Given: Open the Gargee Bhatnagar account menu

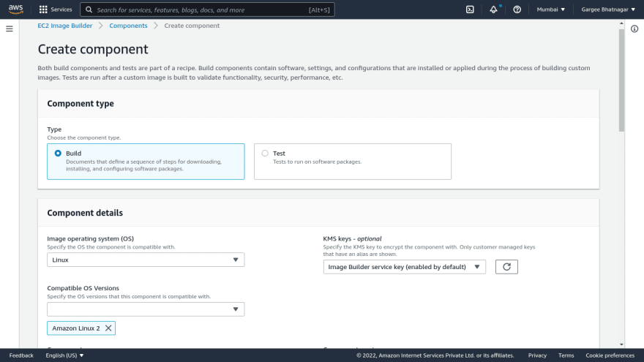Looking at the screenshot, I should [608, 10].
